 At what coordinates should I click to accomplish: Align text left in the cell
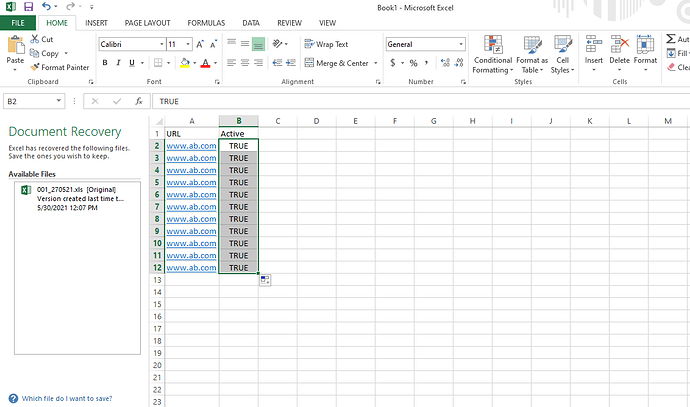tap(231, 63)
